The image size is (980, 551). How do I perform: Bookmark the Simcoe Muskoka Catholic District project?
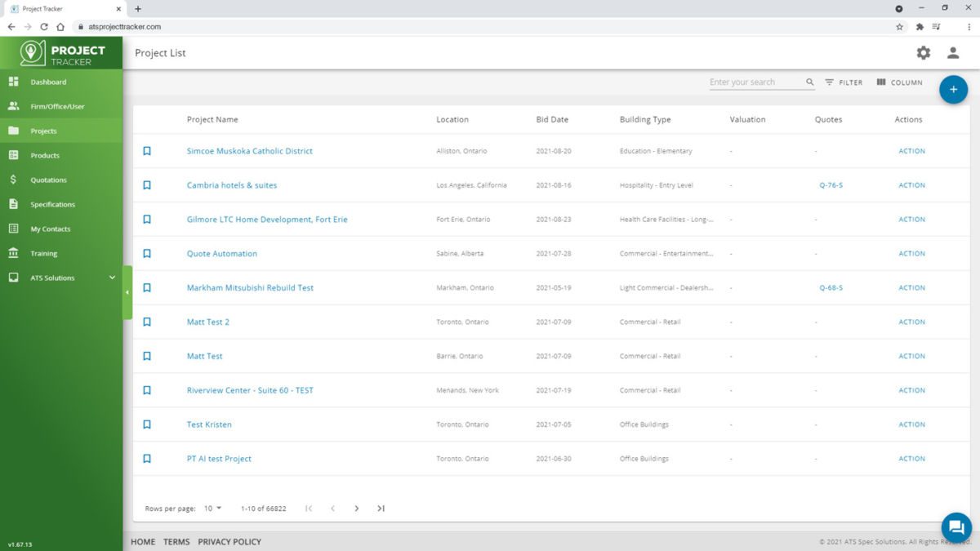coord(147,151)
